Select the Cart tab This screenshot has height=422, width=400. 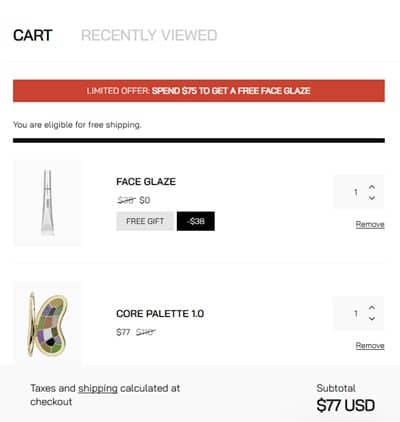coord(33,35)
